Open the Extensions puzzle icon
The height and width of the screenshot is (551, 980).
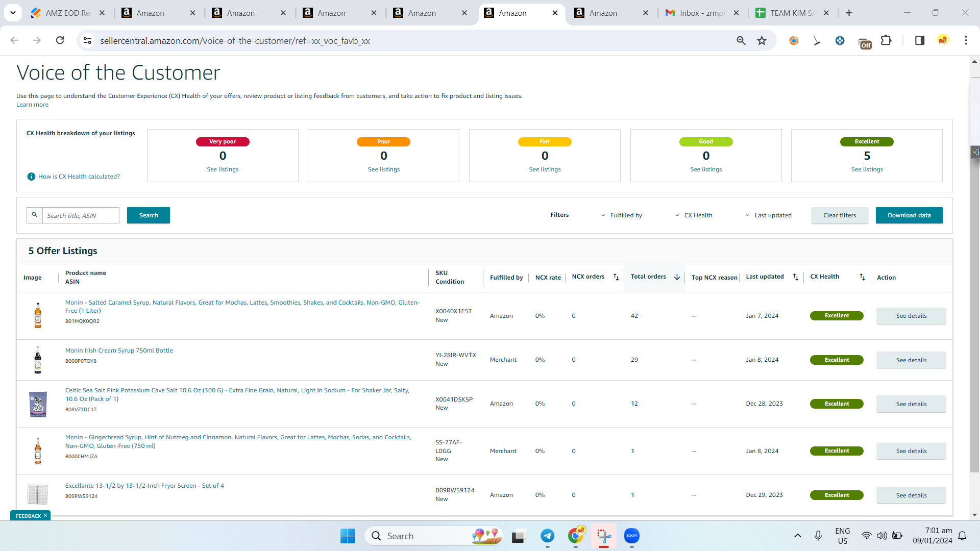click(886, 40)
